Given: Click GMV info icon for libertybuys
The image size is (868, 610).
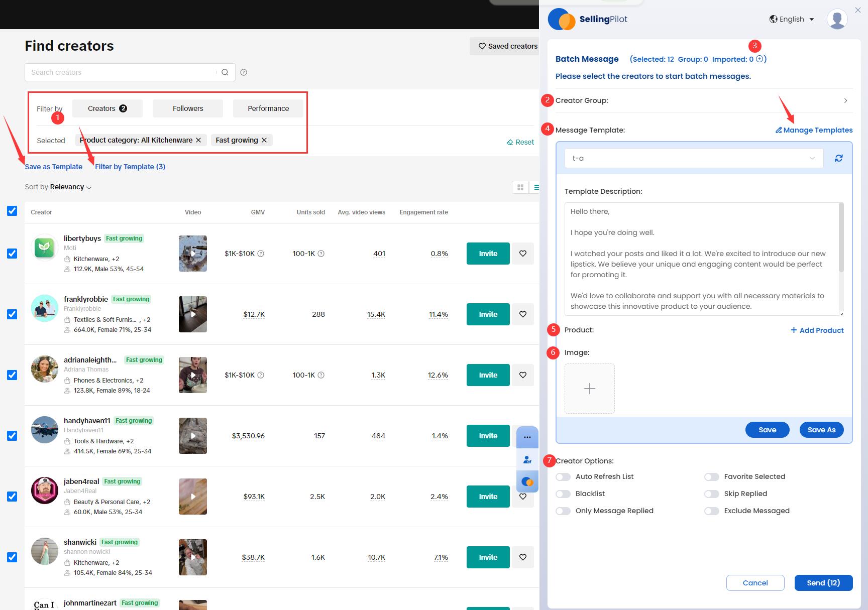Looking at the screenshot, I should point(261,254).
